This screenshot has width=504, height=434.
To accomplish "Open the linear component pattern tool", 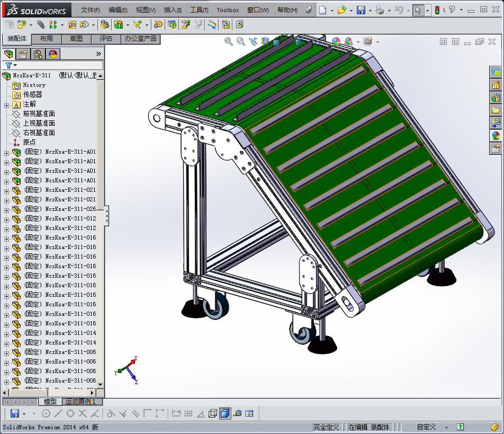I will click(53, 24).
